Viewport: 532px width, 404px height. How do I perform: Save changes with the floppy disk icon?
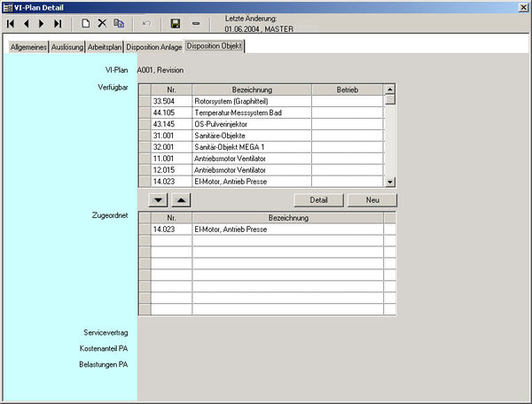point(176,22)
